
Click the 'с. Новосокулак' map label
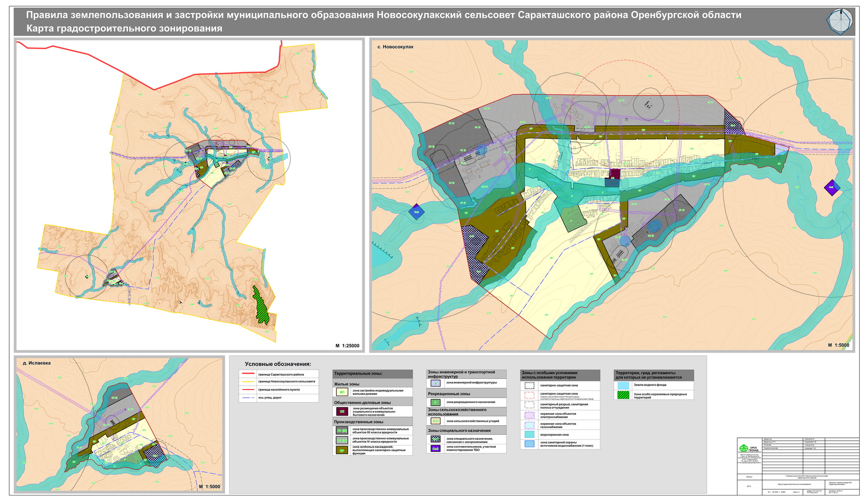395,47
